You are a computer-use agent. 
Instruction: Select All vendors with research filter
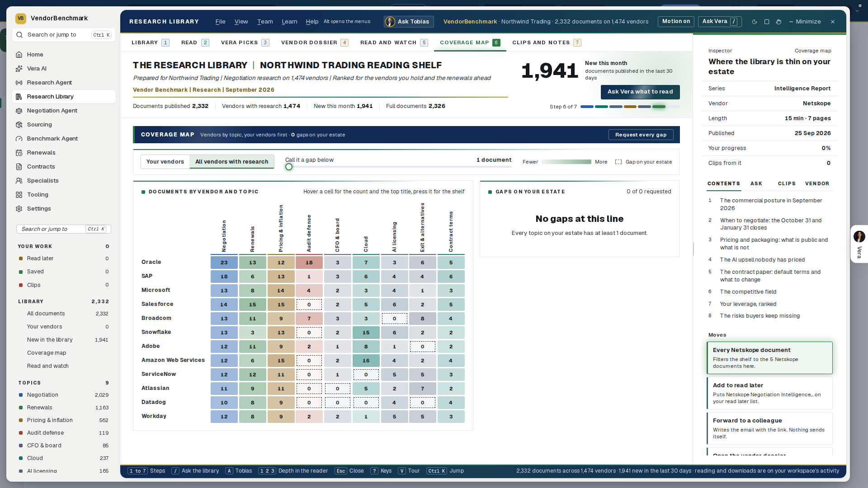point(231,162)
